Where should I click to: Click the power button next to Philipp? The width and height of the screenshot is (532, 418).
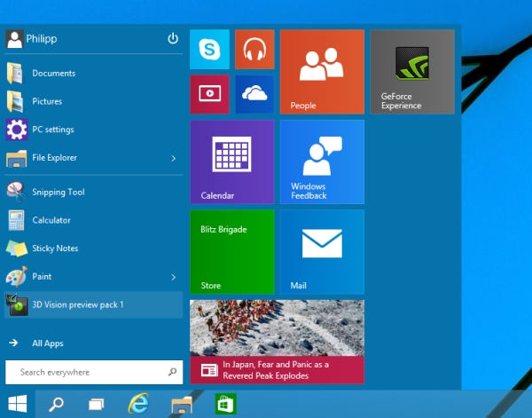pos(173,38)
